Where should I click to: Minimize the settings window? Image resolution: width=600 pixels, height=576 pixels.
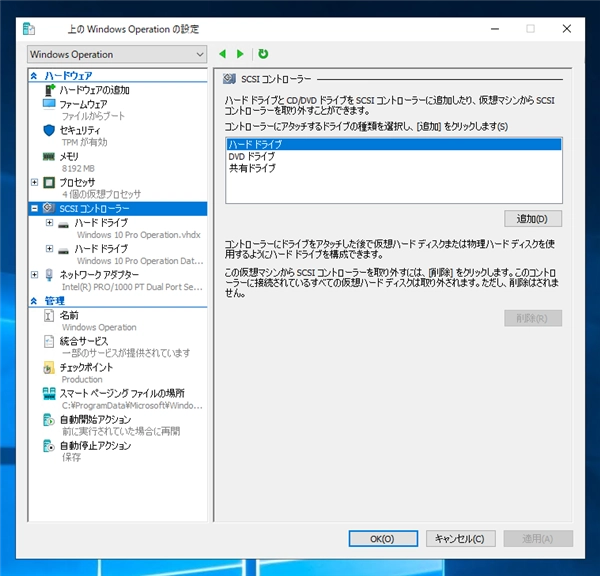pos(495,29)
